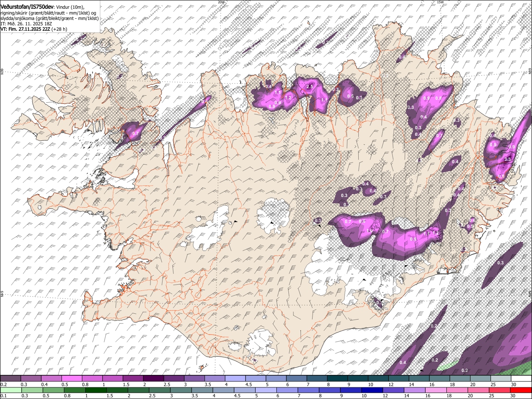
Task: Pick the medium green 0.5 swatch in lower scale
Action: [x=53, y=390]
